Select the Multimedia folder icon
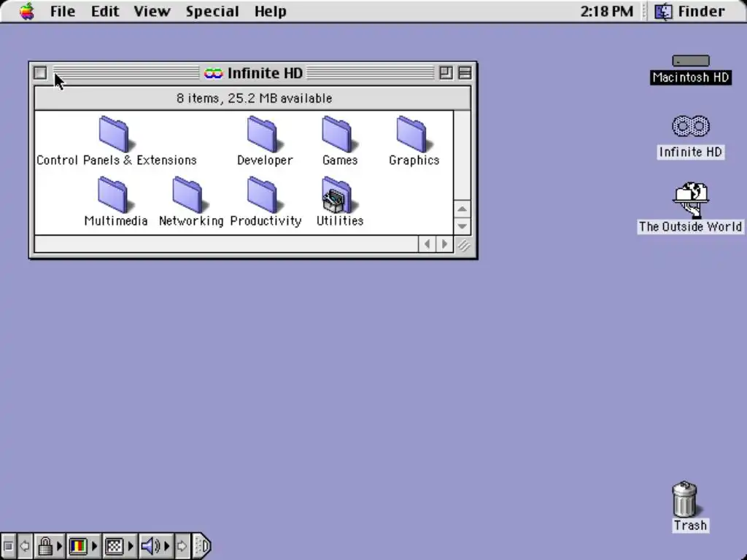The width and height of the screenshot is (747, 560). (115, 195)
